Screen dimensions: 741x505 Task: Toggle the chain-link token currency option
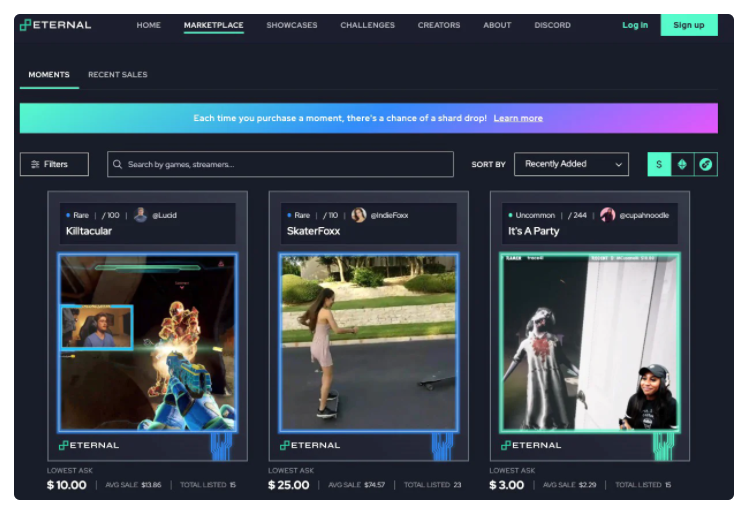click(706, 164)
